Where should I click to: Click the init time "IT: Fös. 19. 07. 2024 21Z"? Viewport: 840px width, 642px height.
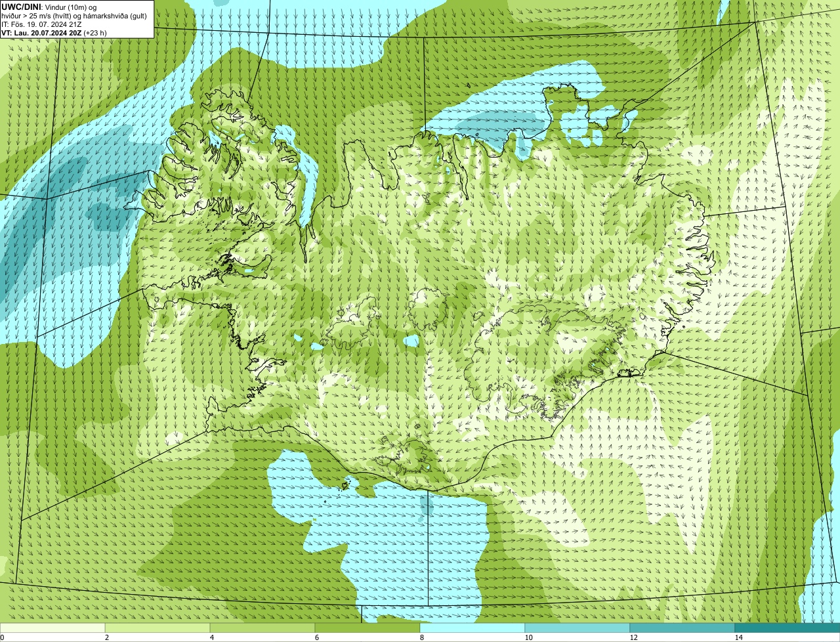pos(41,24)
